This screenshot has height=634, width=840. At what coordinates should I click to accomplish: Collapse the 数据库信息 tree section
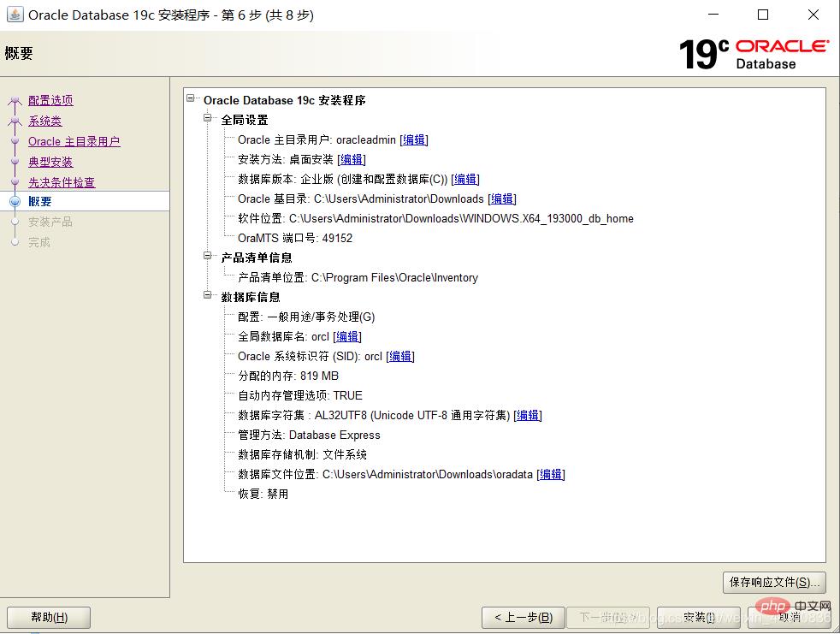pyautogui.click(x=208, y=296)
